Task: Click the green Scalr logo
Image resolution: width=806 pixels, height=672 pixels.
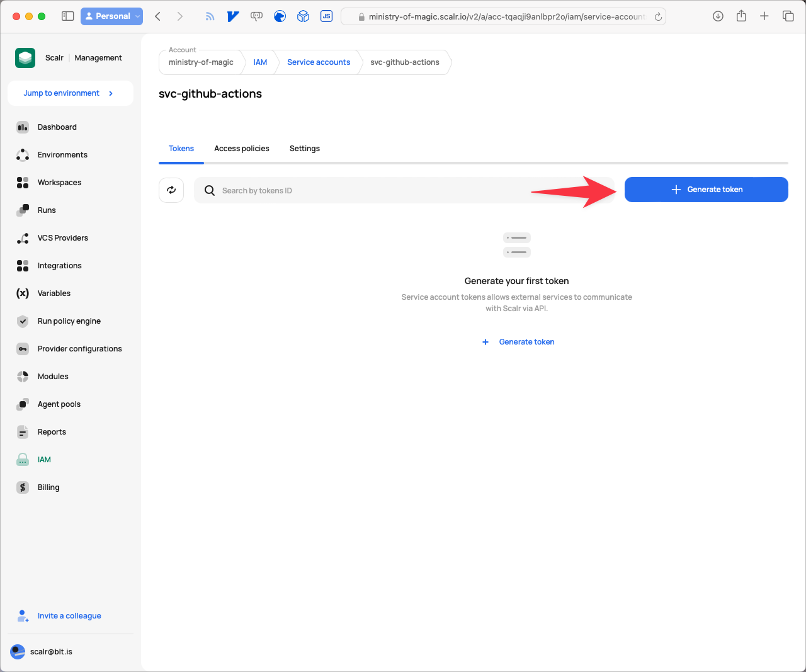Action: coord(25,58)
